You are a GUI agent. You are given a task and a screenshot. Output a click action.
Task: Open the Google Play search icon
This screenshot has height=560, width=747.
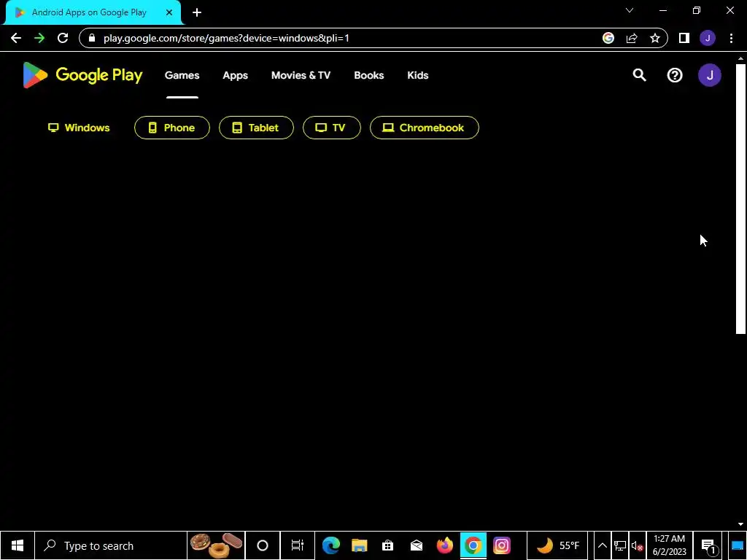click(639, 75)
